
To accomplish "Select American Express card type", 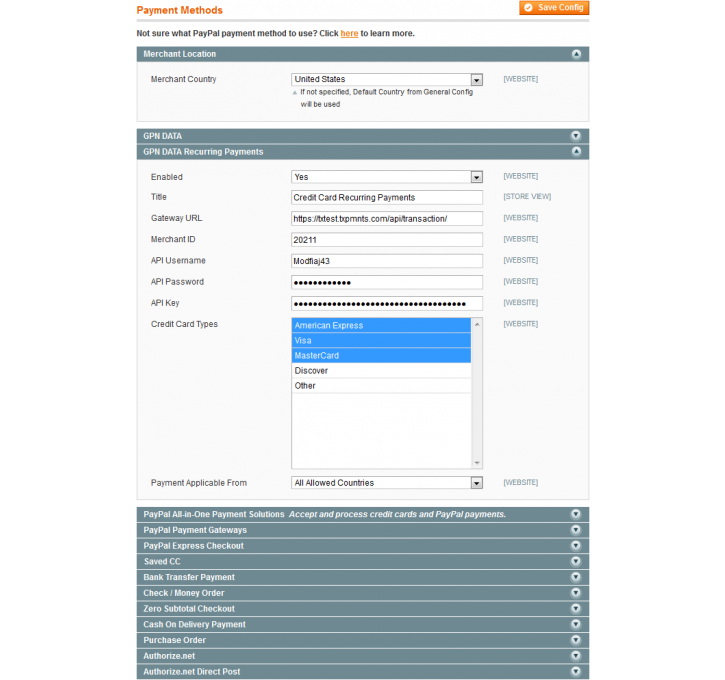I will (381, 325).
